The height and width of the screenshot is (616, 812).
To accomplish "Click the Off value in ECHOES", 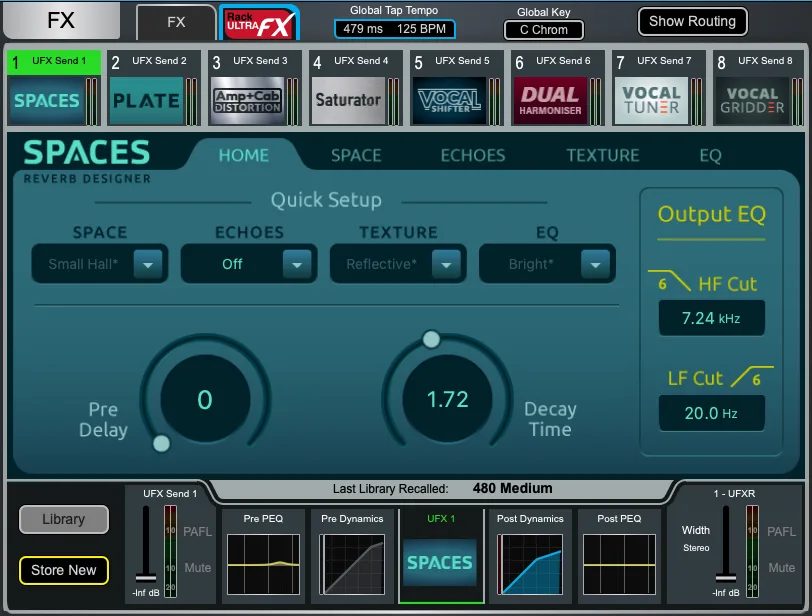I will [232, 264].
